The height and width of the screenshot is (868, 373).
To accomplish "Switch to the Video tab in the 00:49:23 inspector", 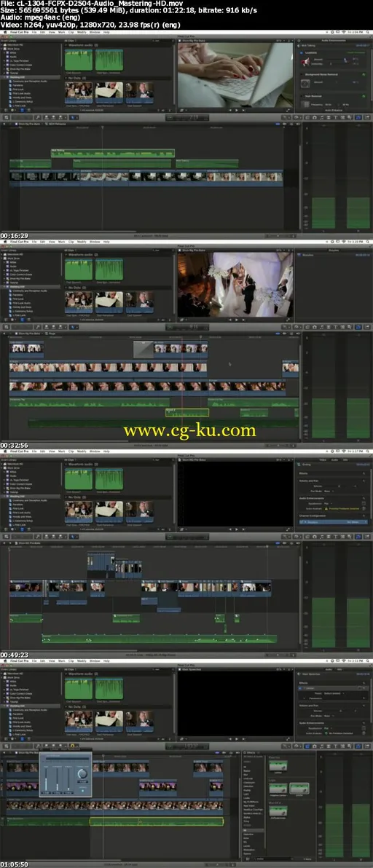I will [x=323, y=460].
